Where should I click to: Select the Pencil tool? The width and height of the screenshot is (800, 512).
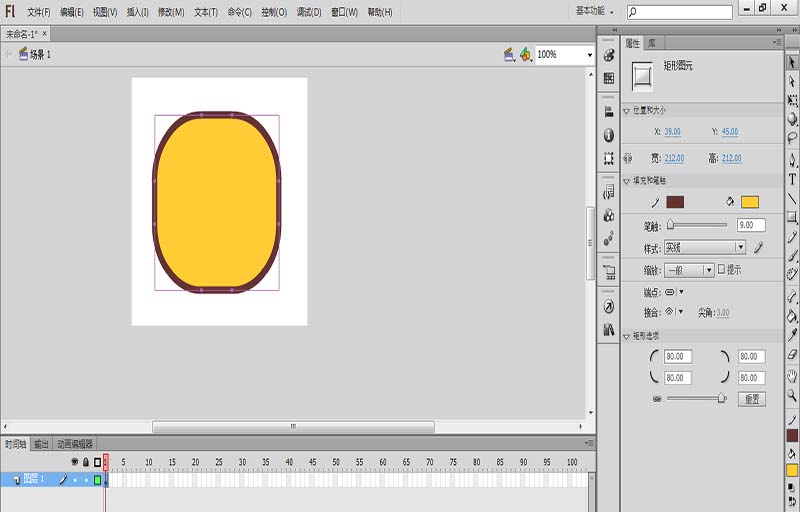[x=792, y=236]
